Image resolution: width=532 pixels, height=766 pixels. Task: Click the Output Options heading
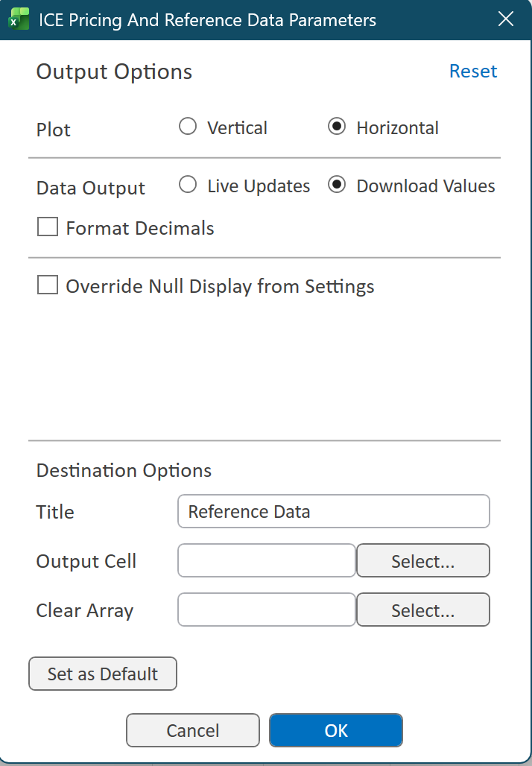113,71
